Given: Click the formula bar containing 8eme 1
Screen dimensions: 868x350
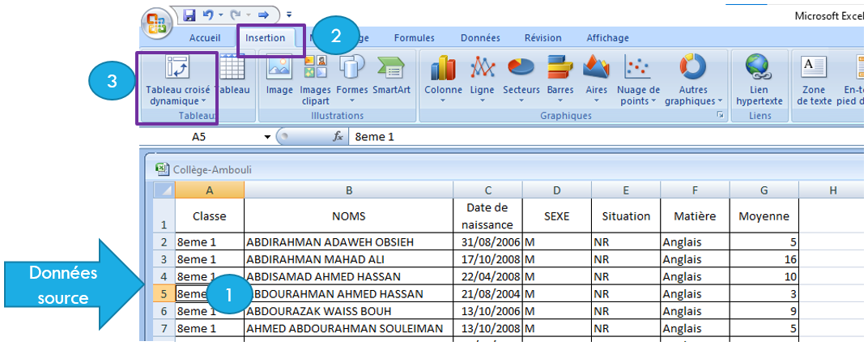Looking at the screenshot, I should coord(606,137).
